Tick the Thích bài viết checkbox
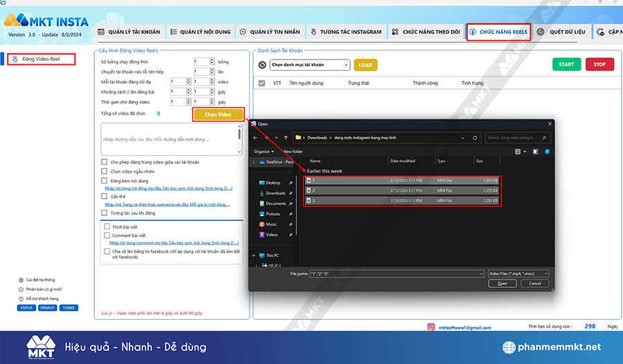Screen dimensions: 623x364 tap(107, 226)
